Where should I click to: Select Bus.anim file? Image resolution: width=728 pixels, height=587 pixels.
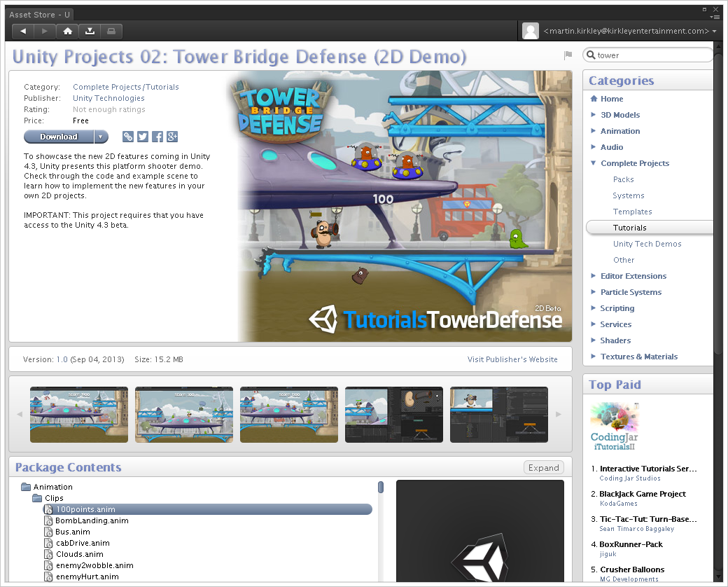72,532
